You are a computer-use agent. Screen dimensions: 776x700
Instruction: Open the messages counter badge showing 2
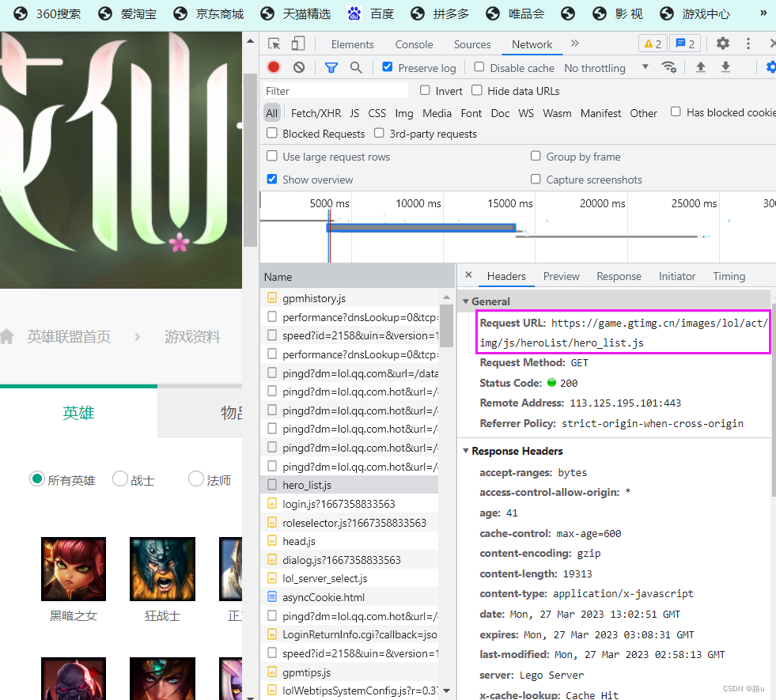coord(685,44)
